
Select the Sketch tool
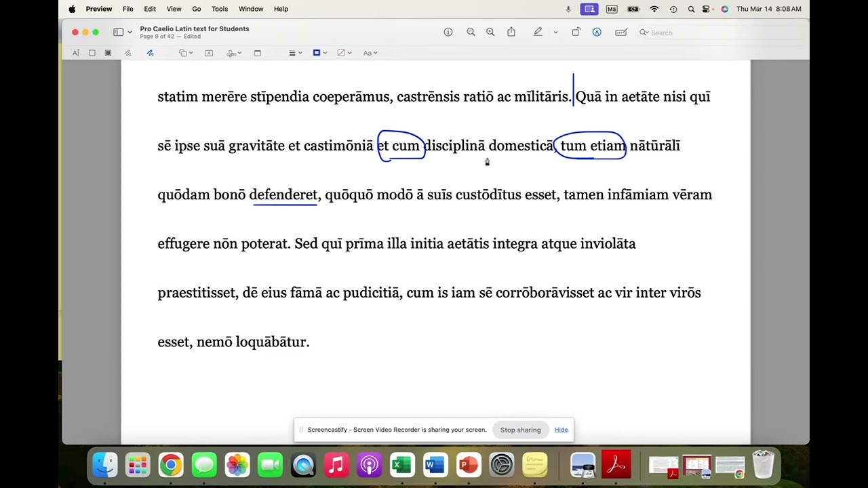(x=127, y=53)
